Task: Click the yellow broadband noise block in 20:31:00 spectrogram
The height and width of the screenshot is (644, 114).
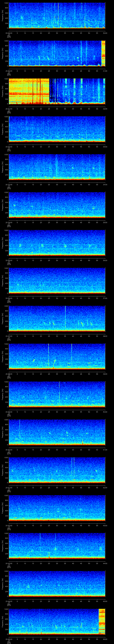Action: pyautogui.click(x=29, y=91)
